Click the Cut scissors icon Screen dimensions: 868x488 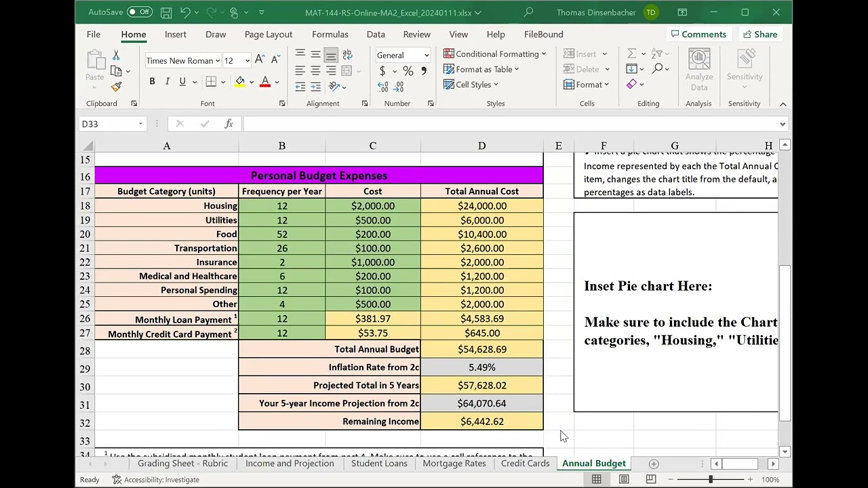pyautogui.click(x=116, y=55)
